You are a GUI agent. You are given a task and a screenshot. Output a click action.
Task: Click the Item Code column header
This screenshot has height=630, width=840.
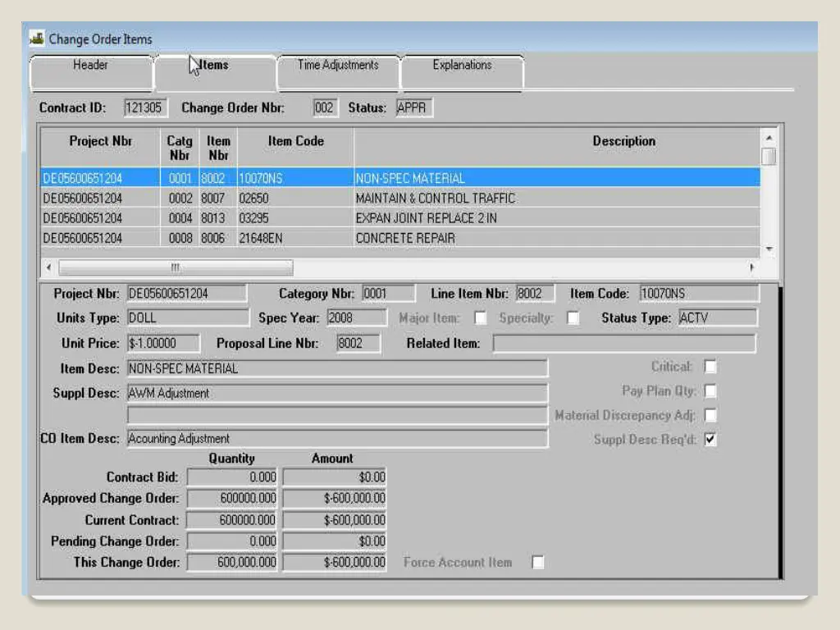295,148
